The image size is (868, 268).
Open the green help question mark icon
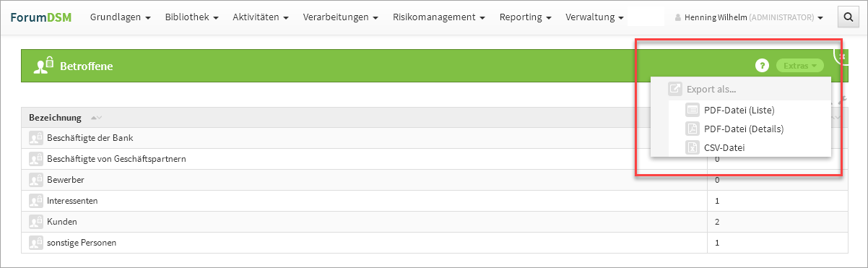(762, 66)
